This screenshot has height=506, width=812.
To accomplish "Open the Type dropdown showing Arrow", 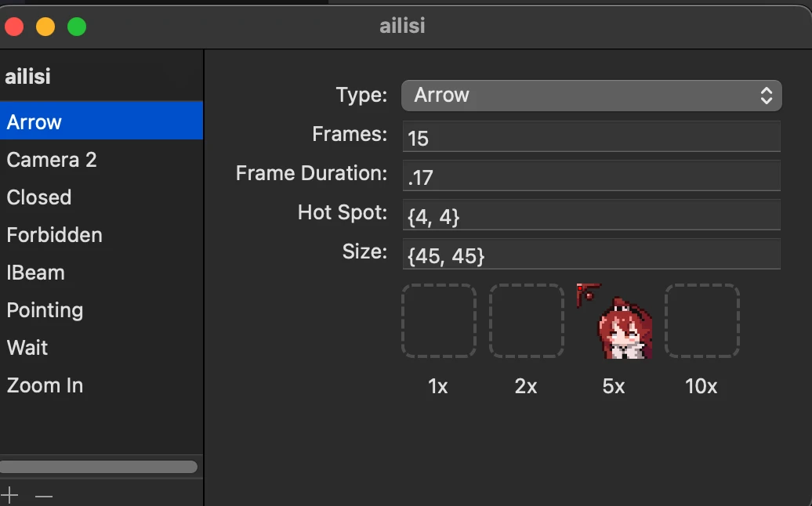I will (592, 96).
